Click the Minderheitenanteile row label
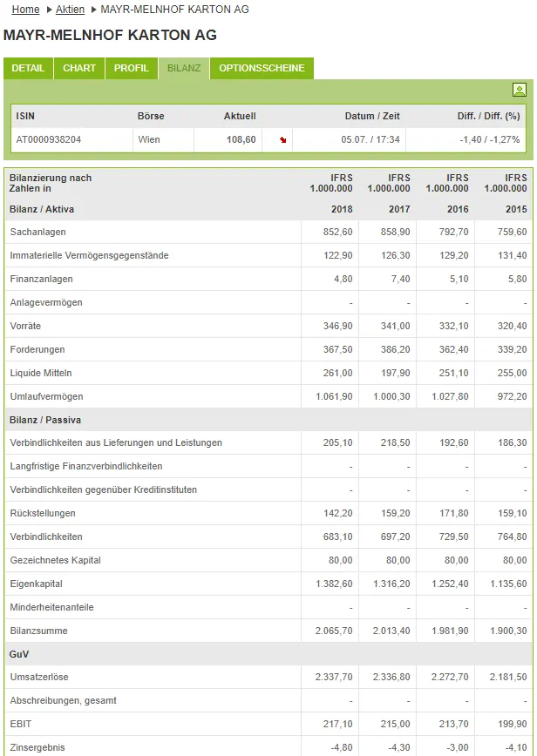This screenshot has height=756, width=537. 52,608
